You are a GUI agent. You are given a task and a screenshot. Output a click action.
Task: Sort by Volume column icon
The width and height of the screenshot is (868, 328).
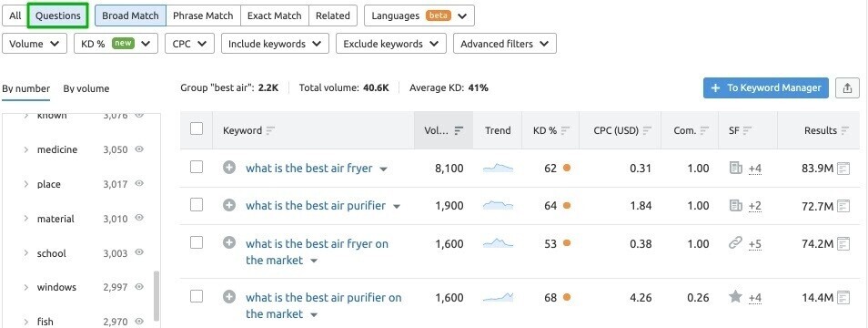[x=459, y=131]
